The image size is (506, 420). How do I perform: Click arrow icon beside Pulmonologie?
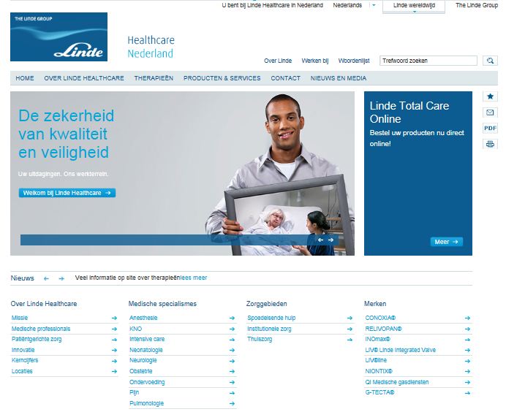point(232,403)
